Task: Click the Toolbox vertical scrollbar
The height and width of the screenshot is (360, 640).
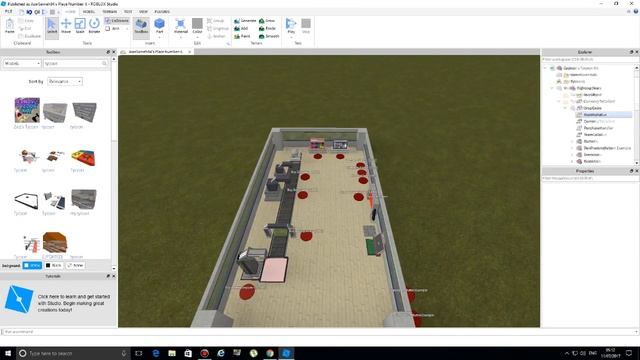Action: [x=114, y=163]
